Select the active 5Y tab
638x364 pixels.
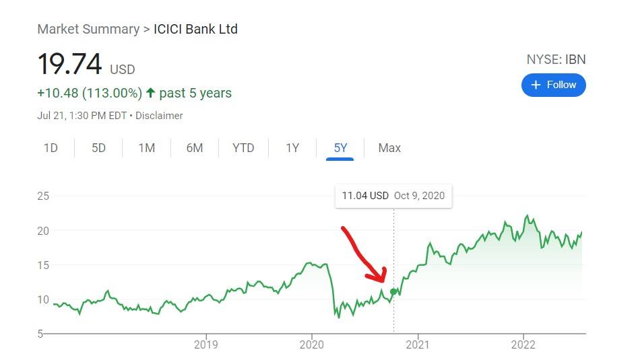pos(340,148)
